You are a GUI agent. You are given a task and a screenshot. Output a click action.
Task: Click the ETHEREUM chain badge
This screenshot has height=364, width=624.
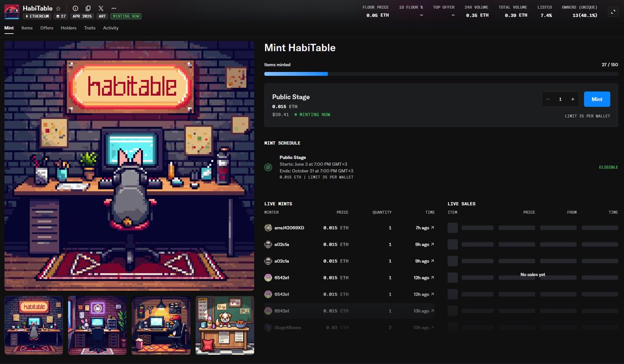[x=37, y=16]
